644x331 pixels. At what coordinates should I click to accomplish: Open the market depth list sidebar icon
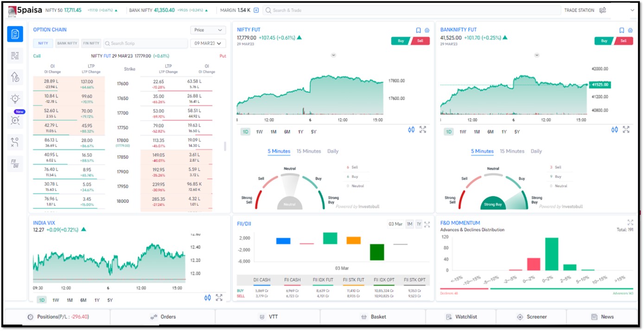[15, 56]
